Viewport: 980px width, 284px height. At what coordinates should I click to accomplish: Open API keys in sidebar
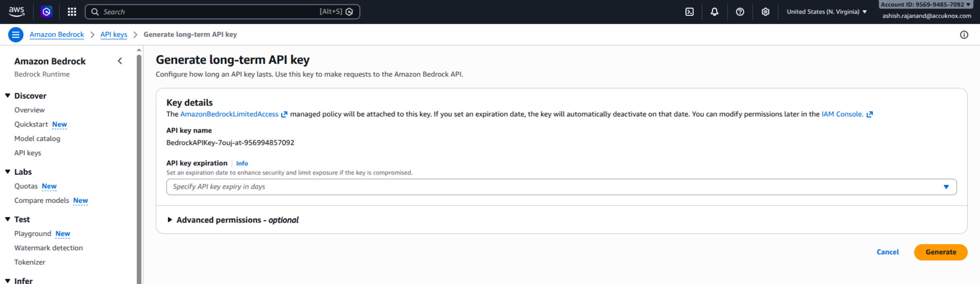(x=28, y=153)
